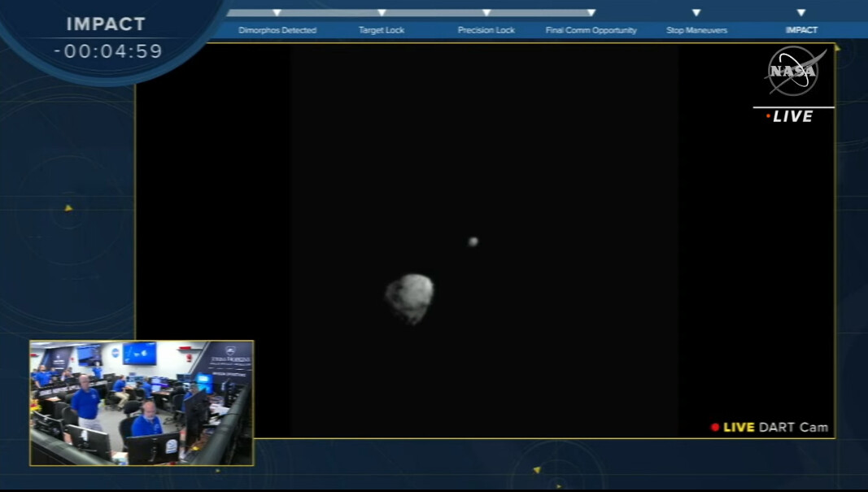Click the Final Comm Opportunity label

[591, 30]
